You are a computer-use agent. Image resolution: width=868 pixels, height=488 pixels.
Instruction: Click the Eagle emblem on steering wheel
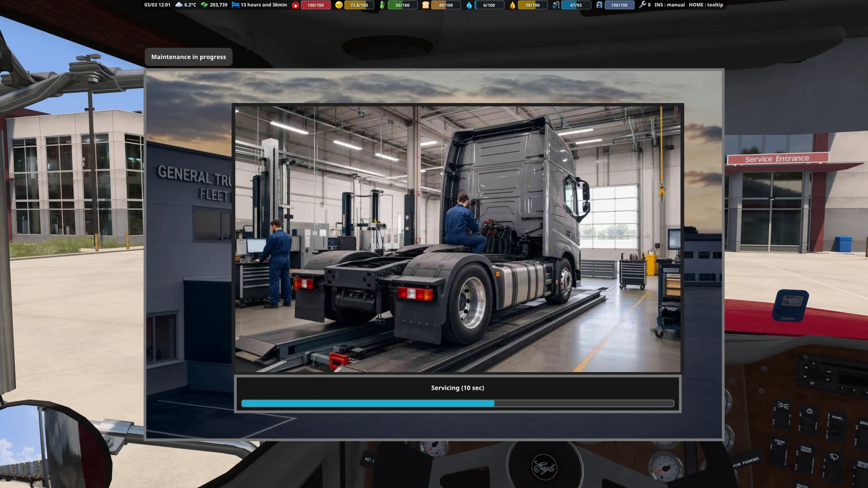[x=544, y=467]
